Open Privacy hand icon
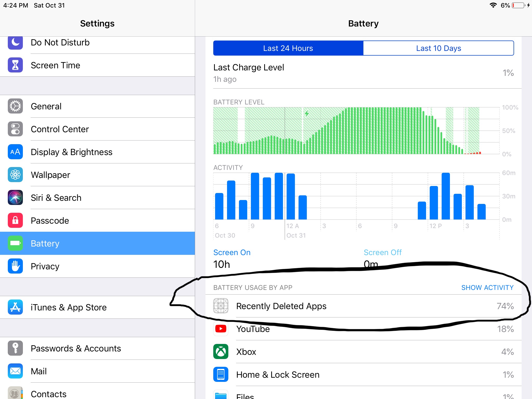The width and height of the screenshot is (532, 399). tap(15, 266)
